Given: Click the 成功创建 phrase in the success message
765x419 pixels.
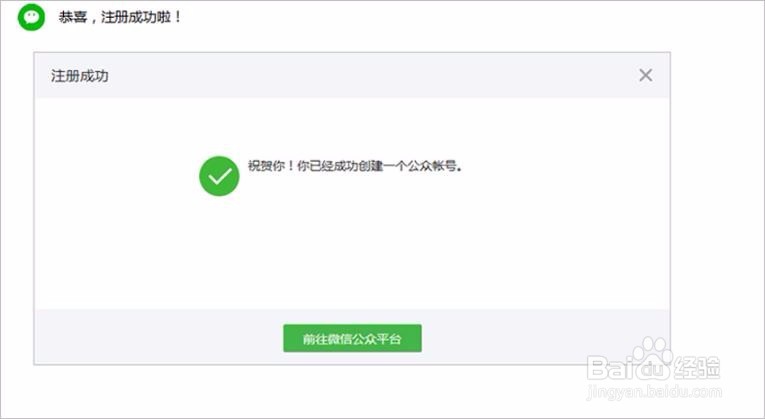Looking at the screenshot, I should tap(355, 166).
